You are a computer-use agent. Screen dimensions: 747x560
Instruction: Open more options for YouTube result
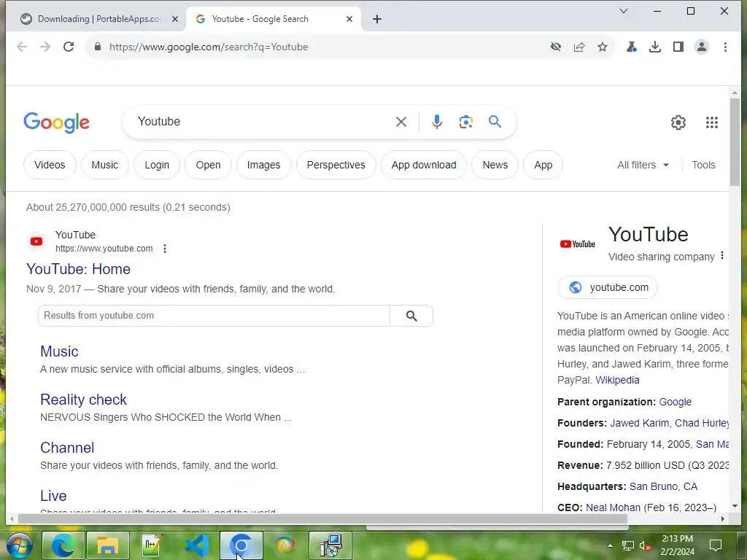(165, 249)
